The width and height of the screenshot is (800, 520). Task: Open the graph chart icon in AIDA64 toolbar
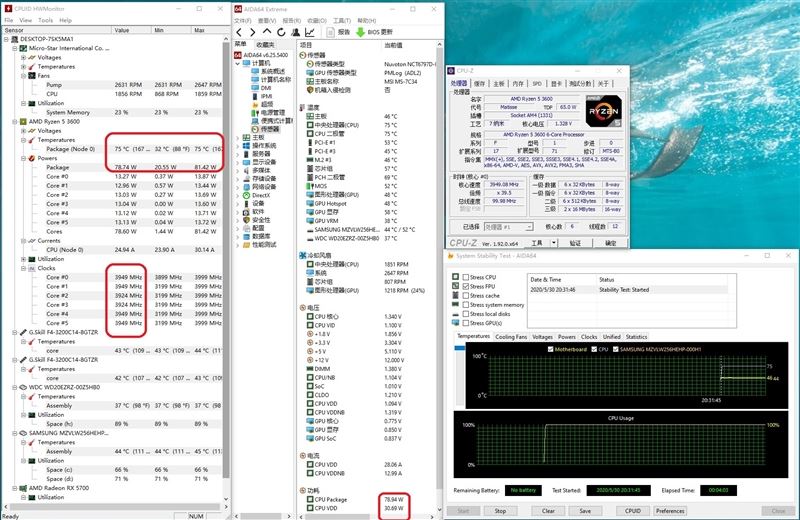point(310,32)
